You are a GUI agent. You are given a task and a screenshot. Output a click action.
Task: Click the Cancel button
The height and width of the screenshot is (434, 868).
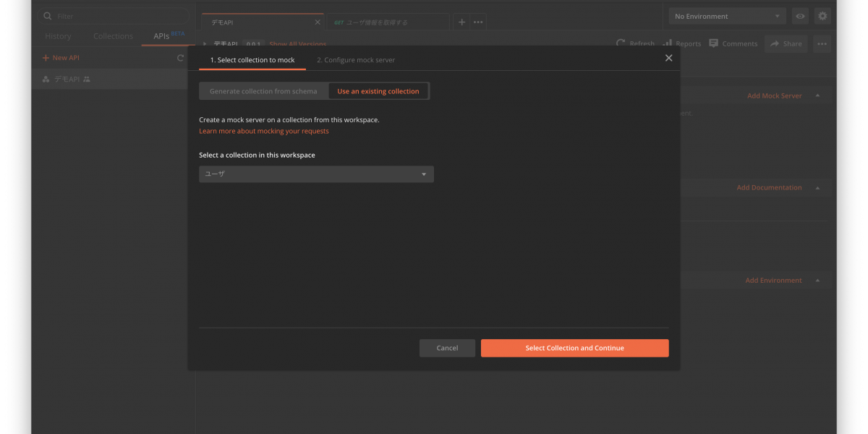[x=447, y=348]
